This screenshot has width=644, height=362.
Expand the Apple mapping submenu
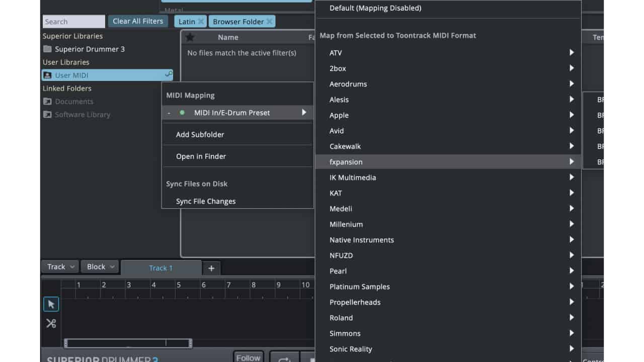pos(448,115)
